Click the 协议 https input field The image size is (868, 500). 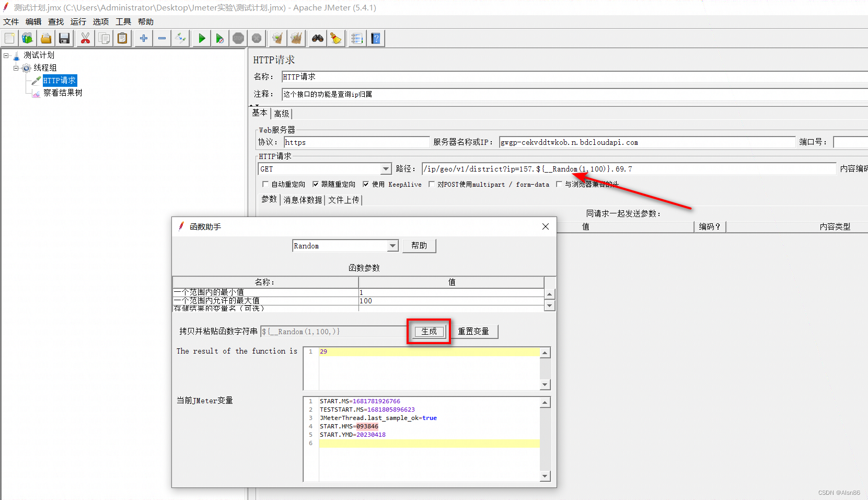coord(356,142)
